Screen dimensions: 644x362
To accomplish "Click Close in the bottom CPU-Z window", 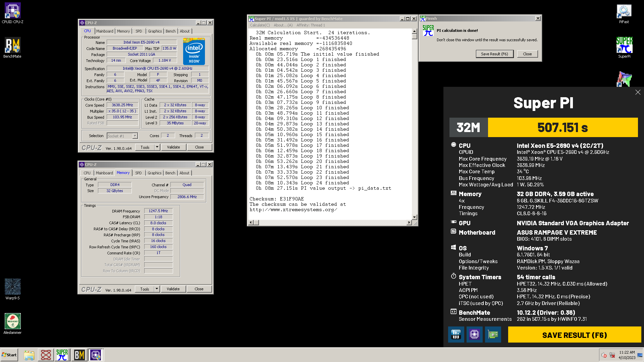I will [199, 289].
